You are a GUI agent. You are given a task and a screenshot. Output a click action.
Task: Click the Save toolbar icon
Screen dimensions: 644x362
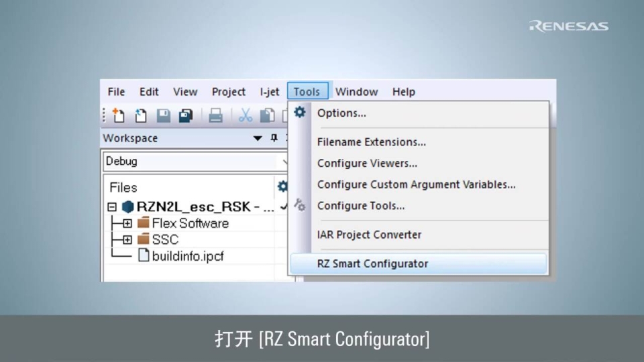click(163, 115)
